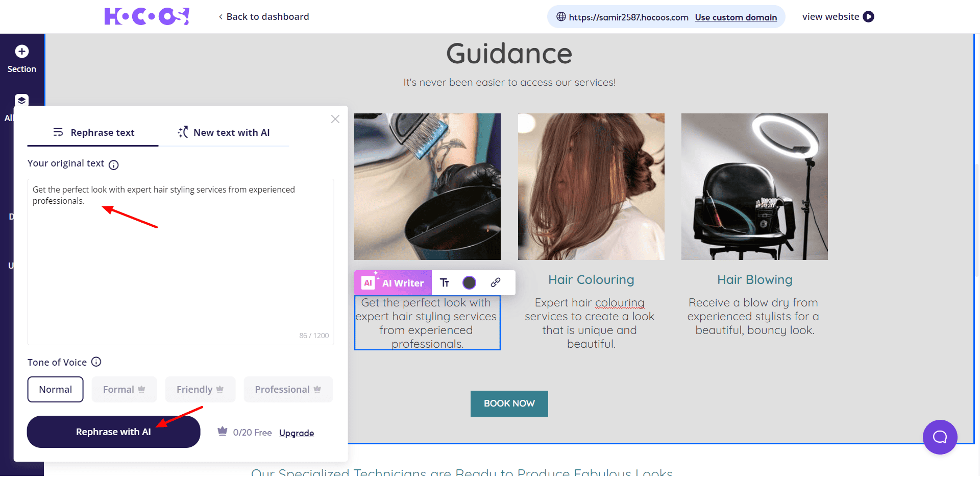Select the Normal tone option
The height and width of the screenshot is (477, 980).
coord(55,390)
